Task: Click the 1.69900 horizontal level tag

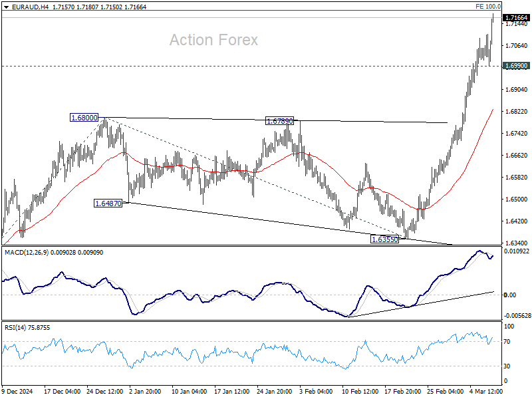Action: coord(516,66)
